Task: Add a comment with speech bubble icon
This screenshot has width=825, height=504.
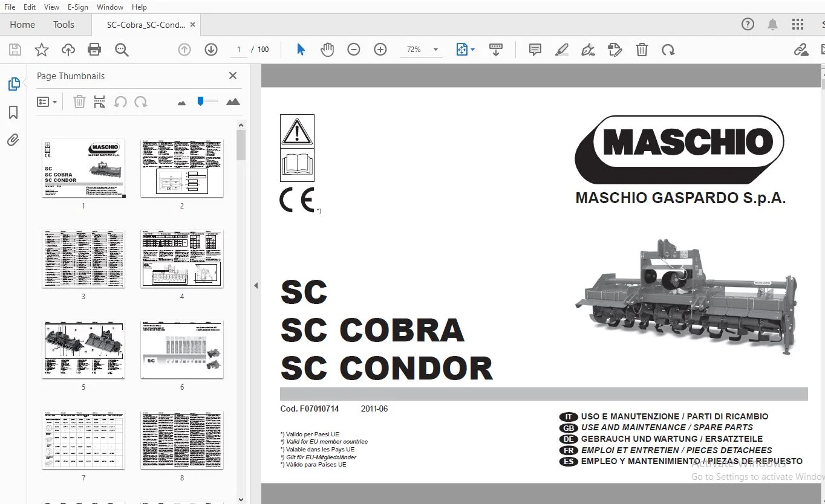Action: (535, 50)
